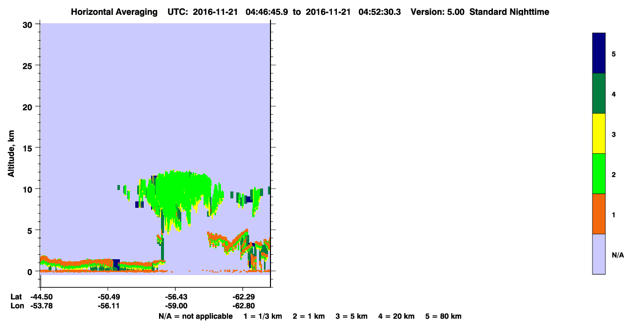Click the altitude tick label 30
This screenshot has height=330, width=644.
pyautogui.click(x=28, y=24)
